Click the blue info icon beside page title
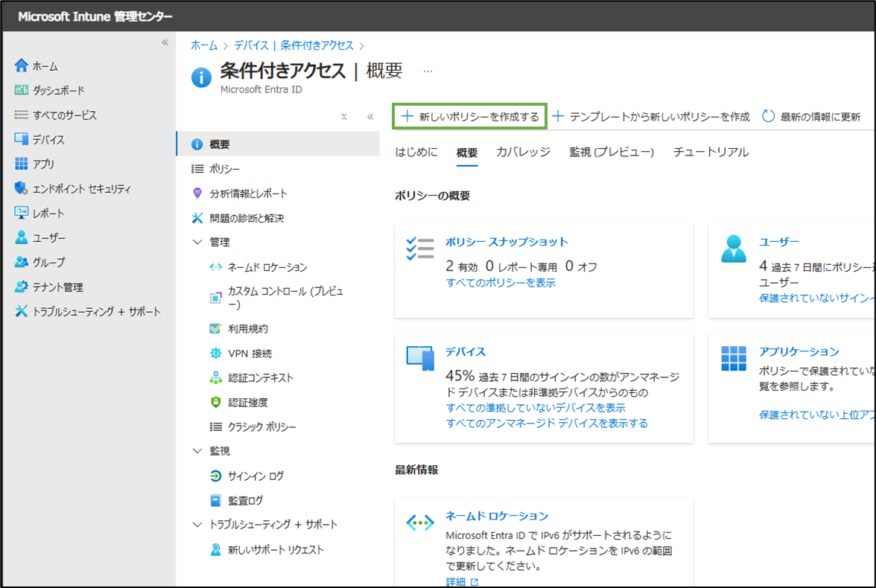 [x=201, y=77]
